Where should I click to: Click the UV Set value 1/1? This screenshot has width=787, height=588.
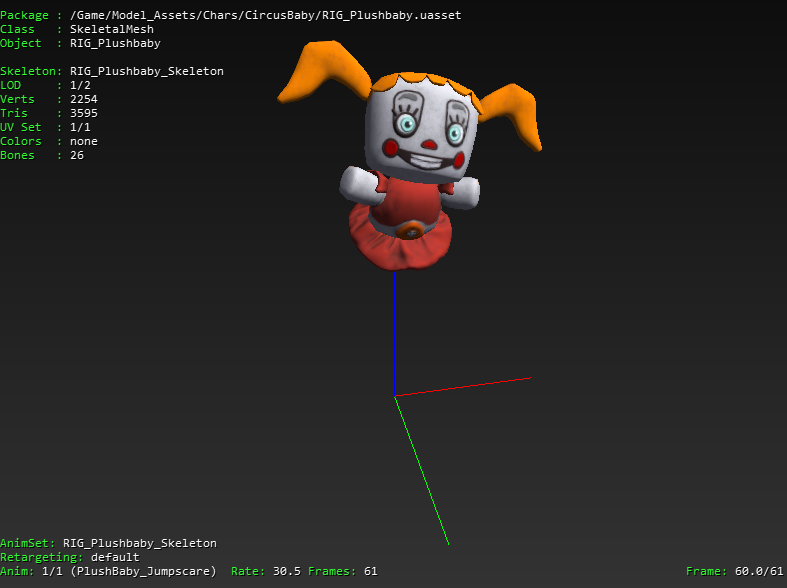[80, 127]
